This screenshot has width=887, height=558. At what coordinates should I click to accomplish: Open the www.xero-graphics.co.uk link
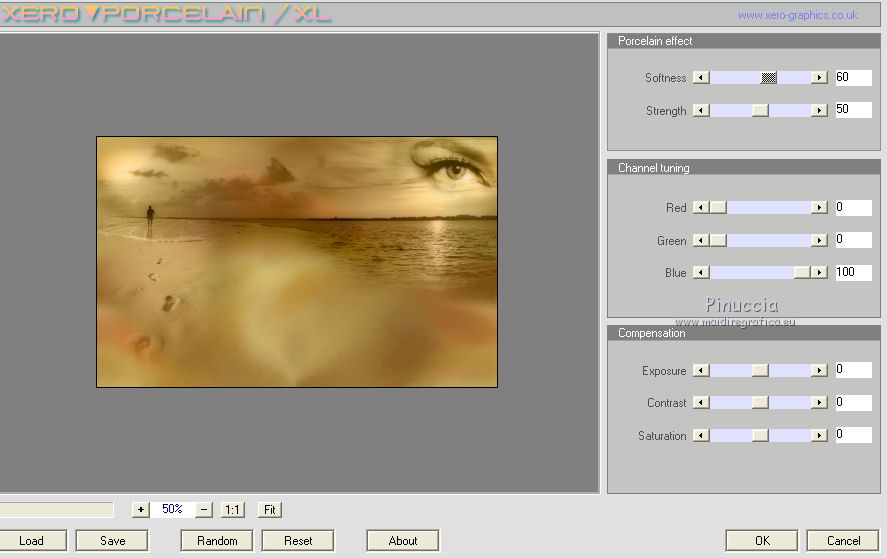pyautogui.click(x=798, y=15)
